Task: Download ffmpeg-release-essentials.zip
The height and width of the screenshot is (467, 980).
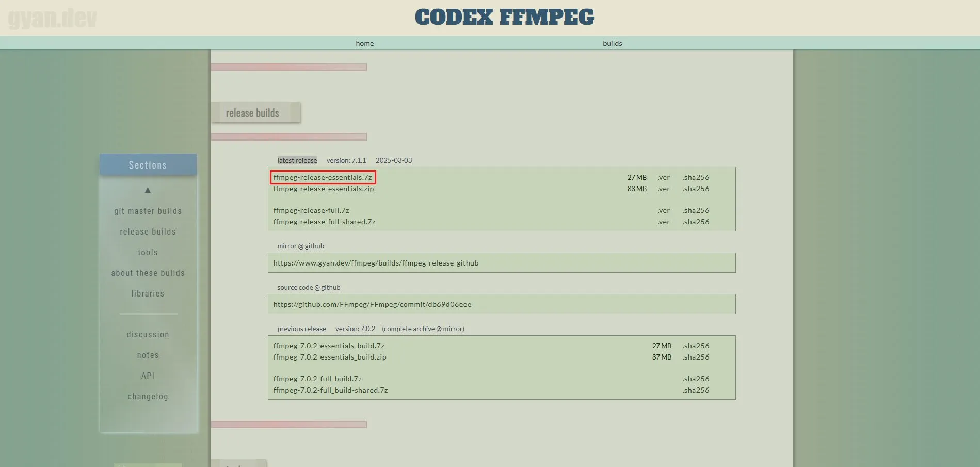Action: 324,189
